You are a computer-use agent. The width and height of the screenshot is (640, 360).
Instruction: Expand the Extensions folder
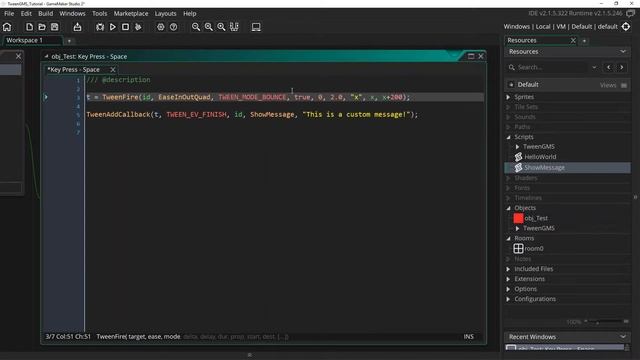point(508,279)
